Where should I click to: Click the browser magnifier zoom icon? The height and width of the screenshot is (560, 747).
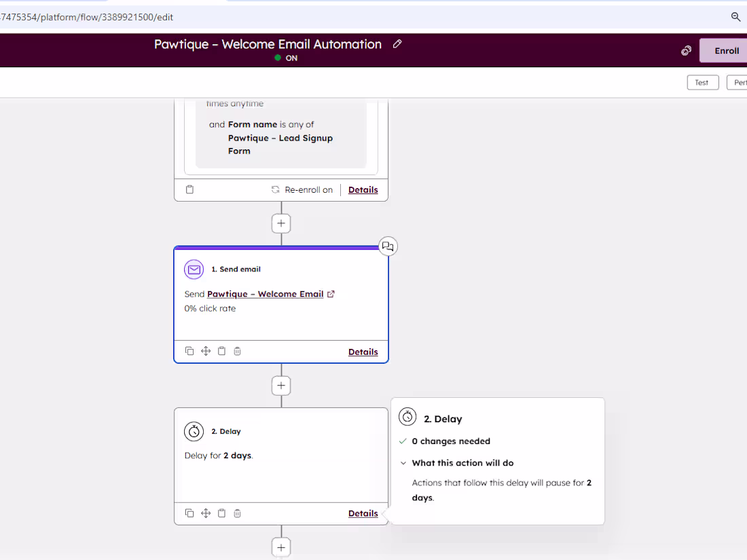tap(735, 17)
